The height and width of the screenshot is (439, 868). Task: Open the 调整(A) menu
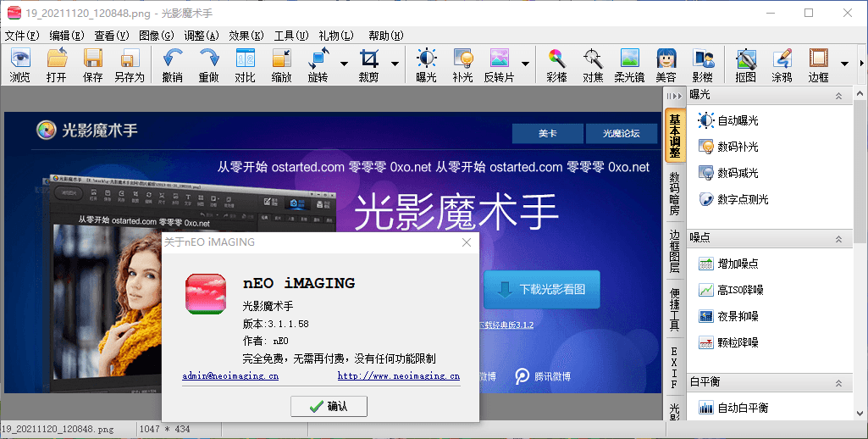tap(202, 36)
